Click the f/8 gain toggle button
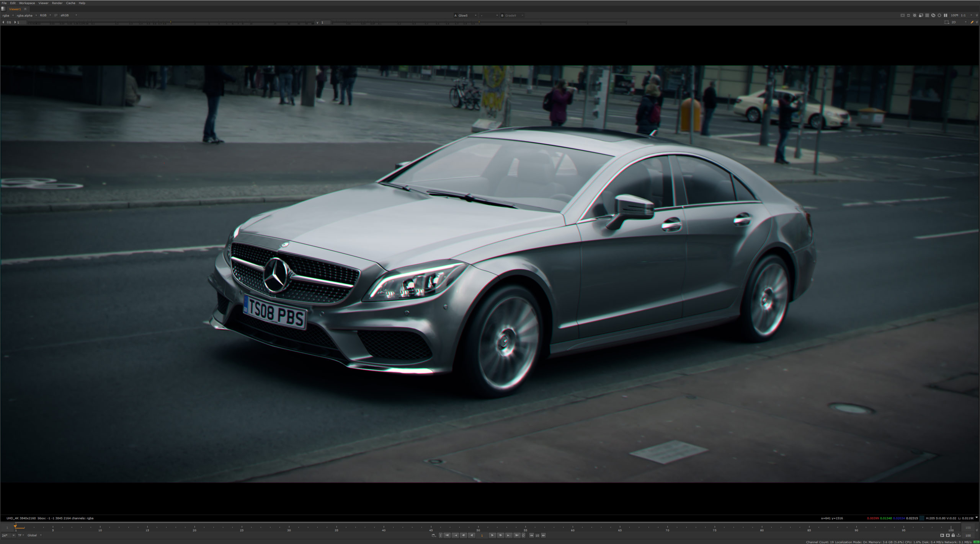 9,23
